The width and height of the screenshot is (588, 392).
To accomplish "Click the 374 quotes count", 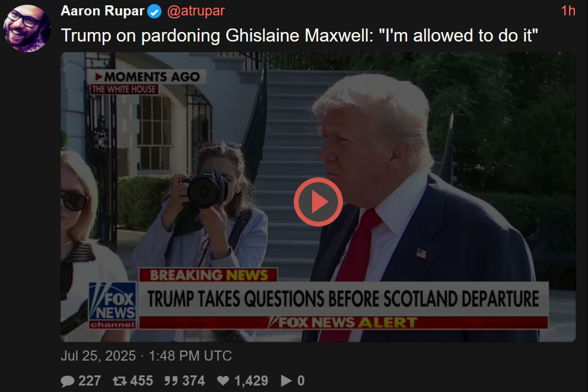I will click(193, 381).
